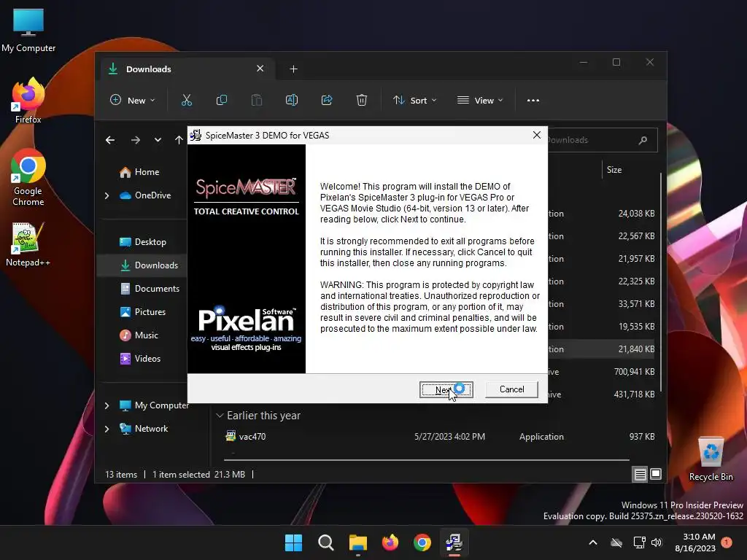Screen dimensions: 747x560
Task: Expand the OneDrive tree node
Action: 107,195
